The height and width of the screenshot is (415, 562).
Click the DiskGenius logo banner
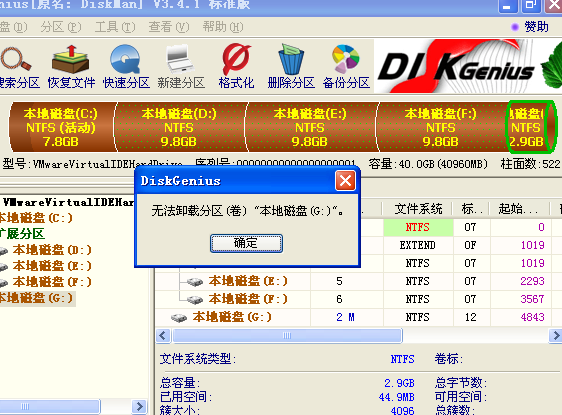(x=468, y=66)
